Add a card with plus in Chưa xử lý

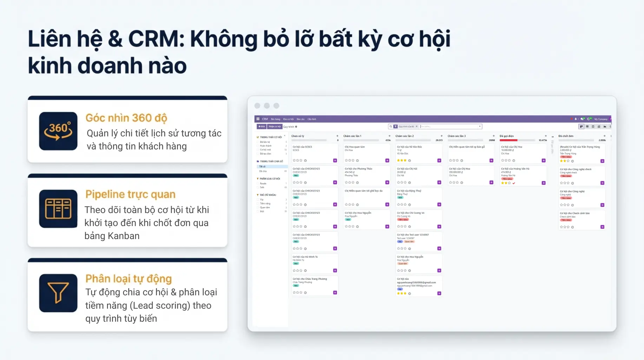click(337, 136)
